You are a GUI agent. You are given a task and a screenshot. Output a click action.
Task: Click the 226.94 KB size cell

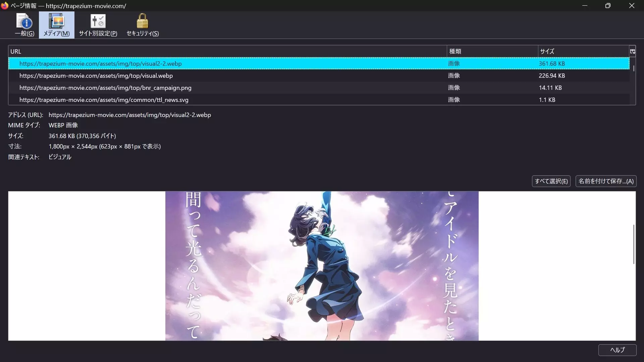[x=552, y=76]
